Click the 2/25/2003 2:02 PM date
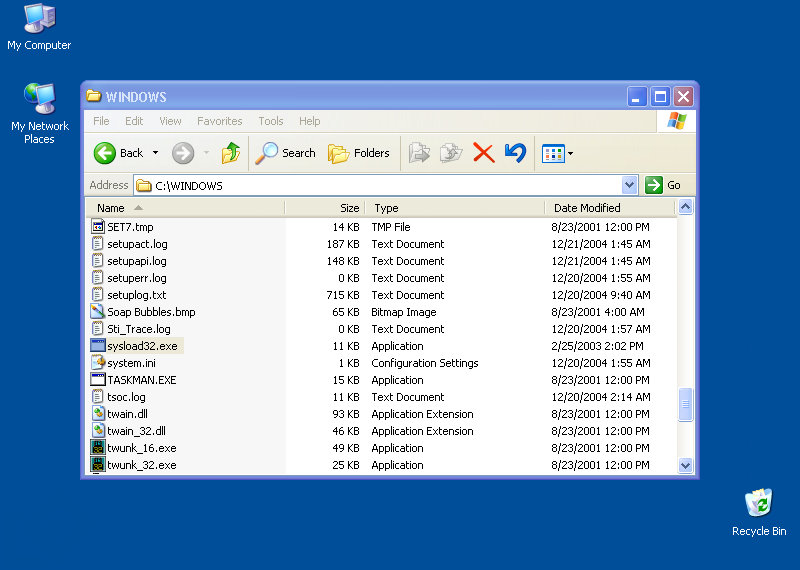 pyautogui.click(x=597, y=346)
